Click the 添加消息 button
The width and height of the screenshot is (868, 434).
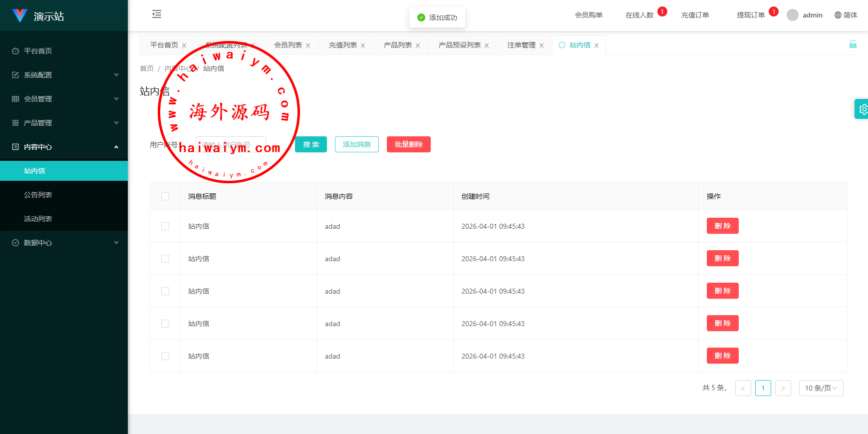(356, 144)
